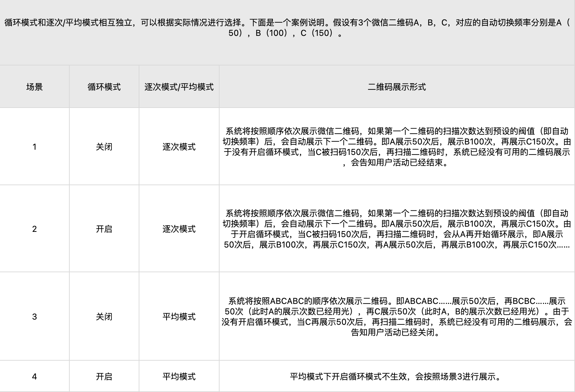This screenshot has height=392, width=575.
Task: Click 开启 in the scenario 2 row
Action: tap(104, 229)
